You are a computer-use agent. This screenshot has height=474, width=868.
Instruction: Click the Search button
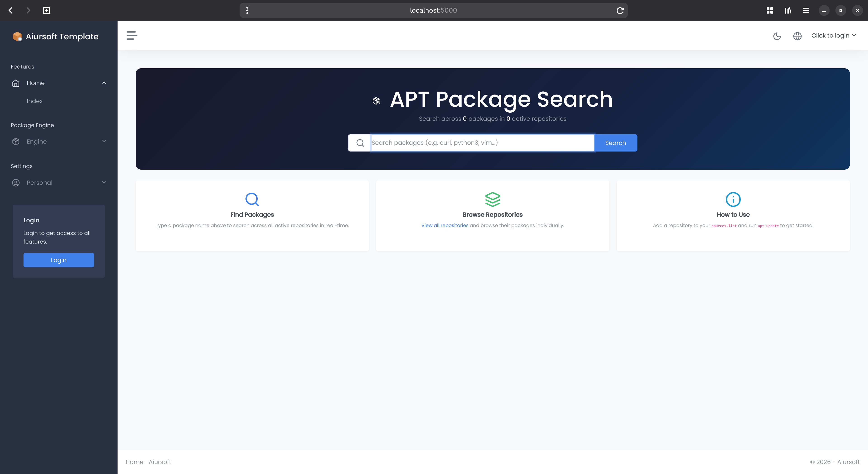coord(615,143)
